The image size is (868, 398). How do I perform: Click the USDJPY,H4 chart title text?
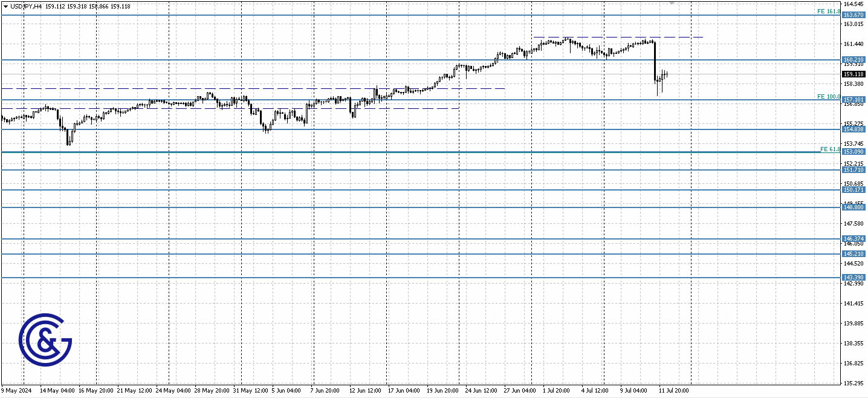pyautogui.click(x=27, y=6)
